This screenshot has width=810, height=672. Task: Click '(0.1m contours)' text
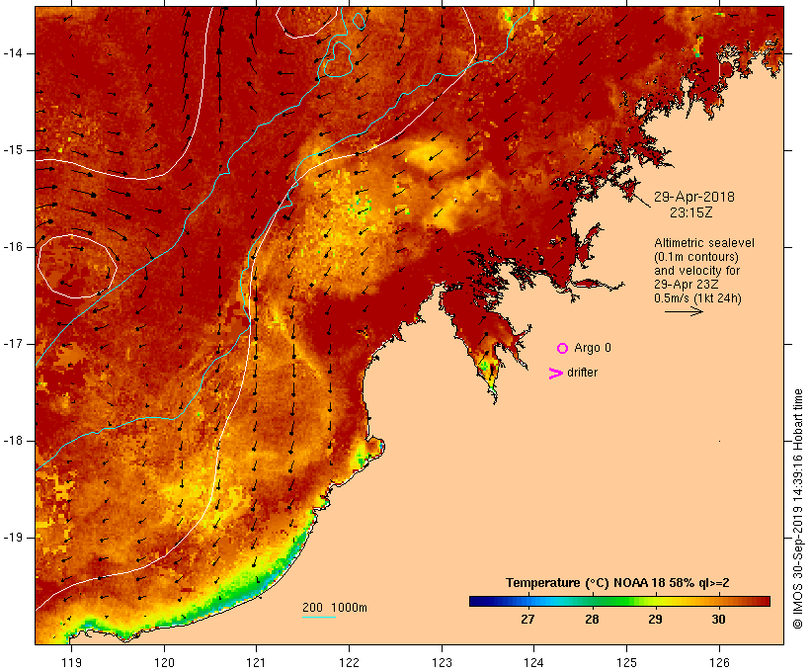[695, 257]
